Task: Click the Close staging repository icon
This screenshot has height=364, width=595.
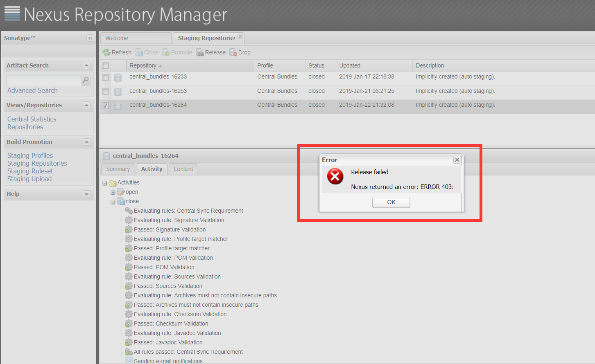Action: pyautogui.click(x=139, y=52)
